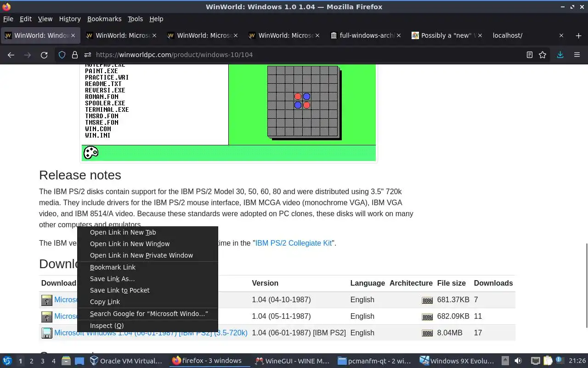Click the 8086 chip icon in 681.37KB row

427,300
